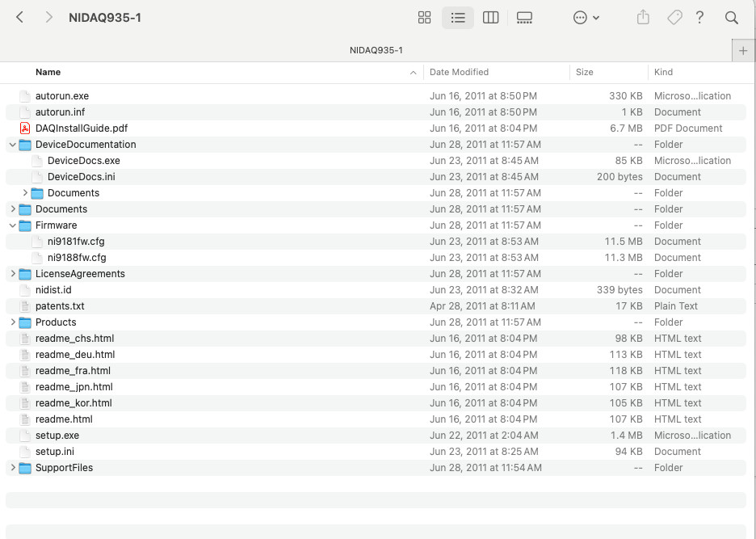Select the SupportFiles folder icon
The width and height of the screenshot is (756, 539).
25,468
